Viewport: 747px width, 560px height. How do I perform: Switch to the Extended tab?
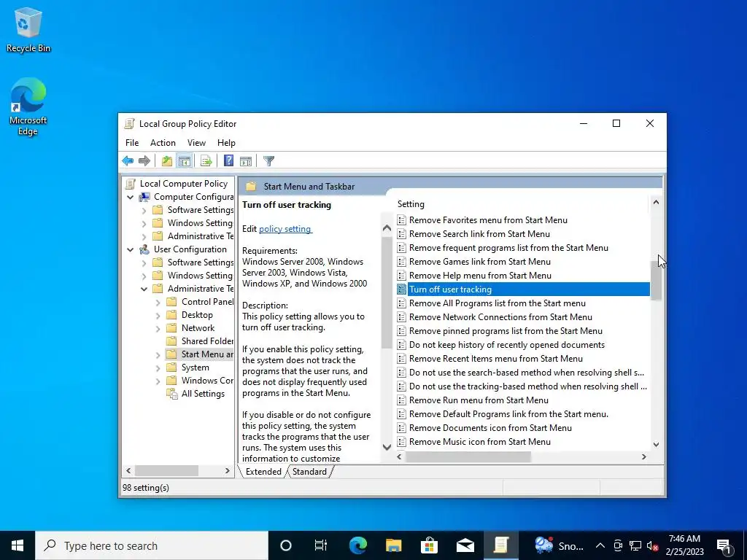[263, 472]
